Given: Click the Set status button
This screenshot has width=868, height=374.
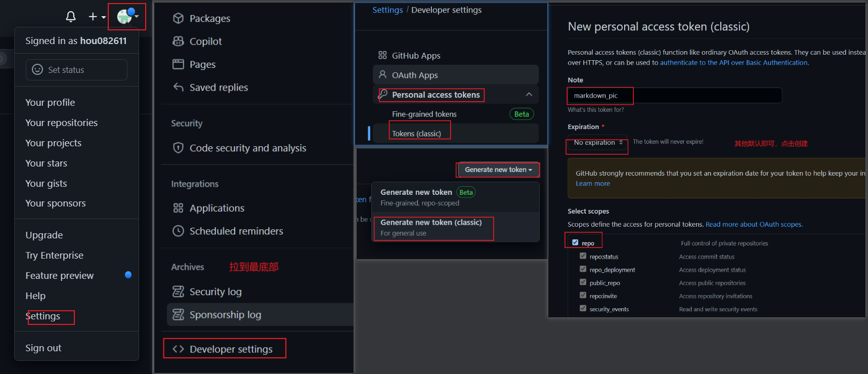Looking at the screenshot, I should click(x=76, y=70).
